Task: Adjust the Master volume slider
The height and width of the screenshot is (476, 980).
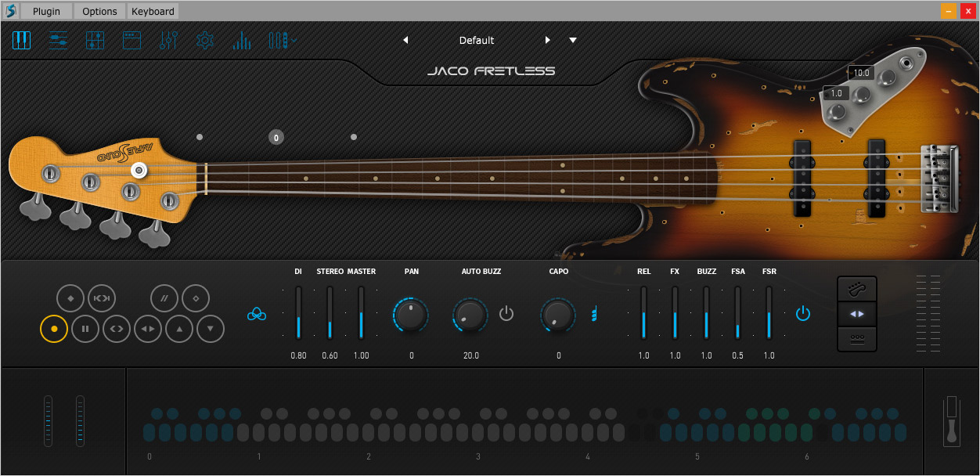Action: coord(361,313)
